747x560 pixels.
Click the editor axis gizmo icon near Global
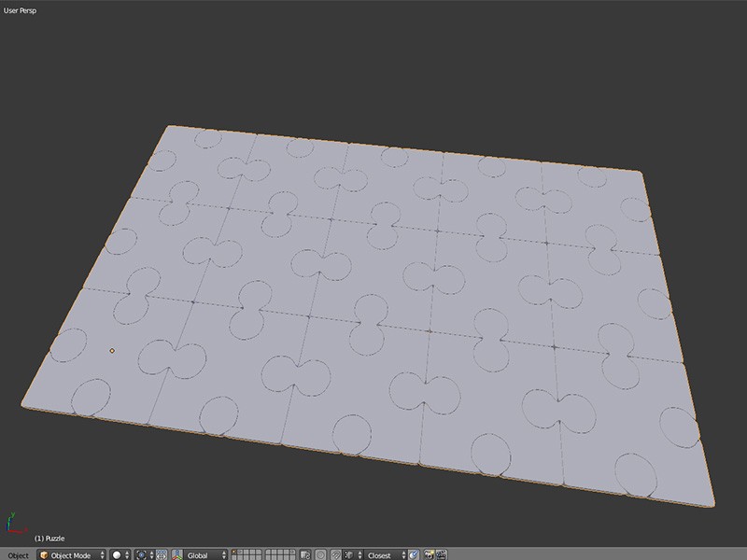point(176,553)
